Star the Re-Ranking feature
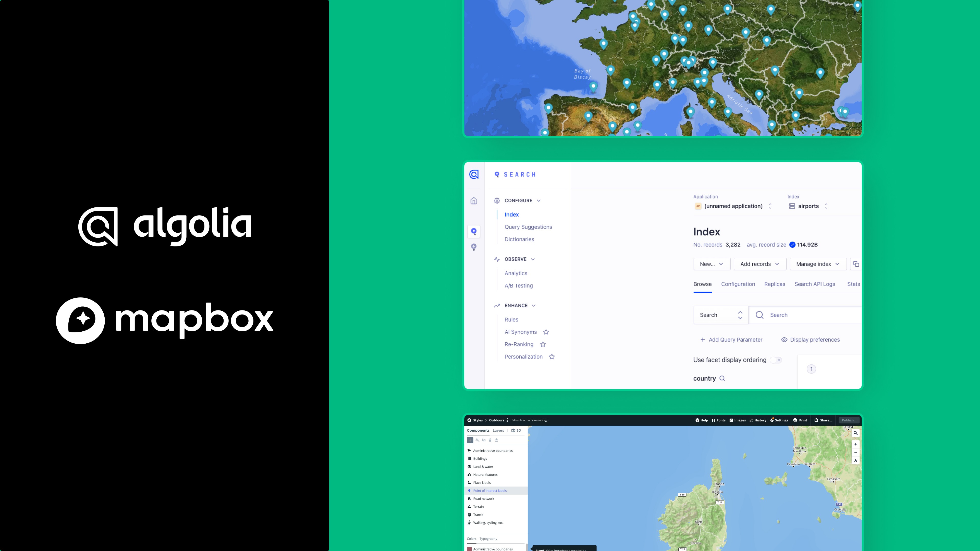 (543, 345)
